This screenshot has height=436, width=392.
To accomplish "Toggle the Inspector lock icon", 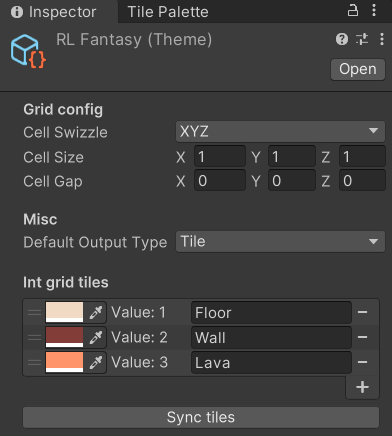I will point(353,11).
